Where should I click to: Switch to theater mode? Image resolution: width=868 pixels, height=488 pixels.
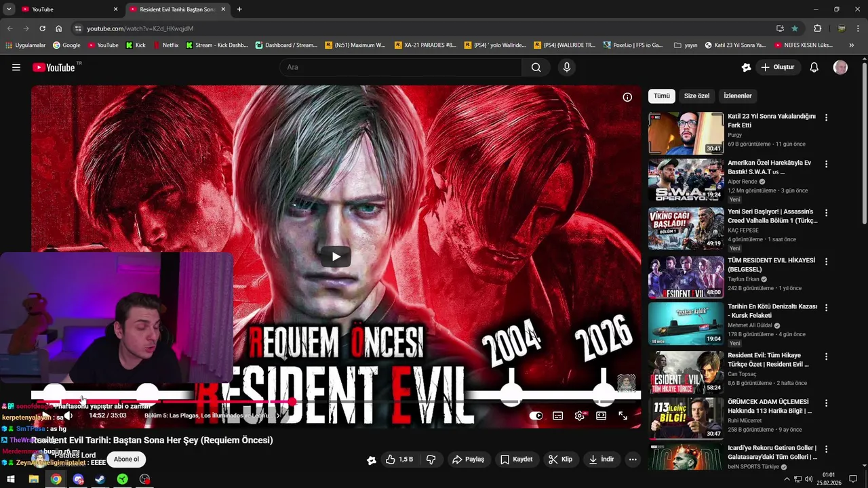coord(601,415)
